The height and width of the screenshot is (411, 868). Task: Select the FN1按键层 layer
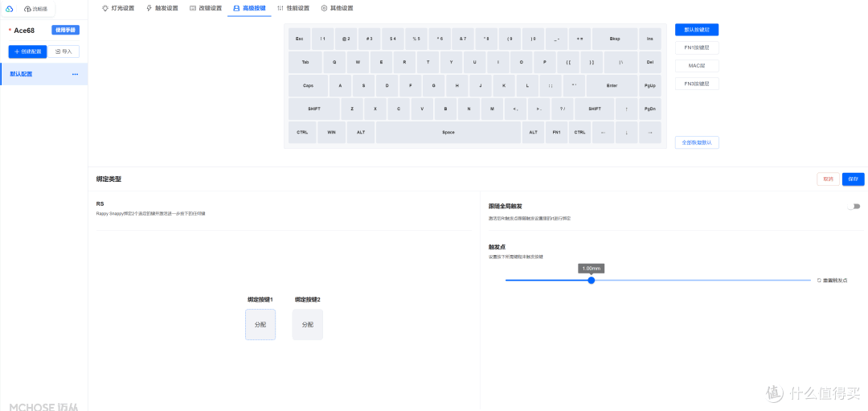coord(697,48)
